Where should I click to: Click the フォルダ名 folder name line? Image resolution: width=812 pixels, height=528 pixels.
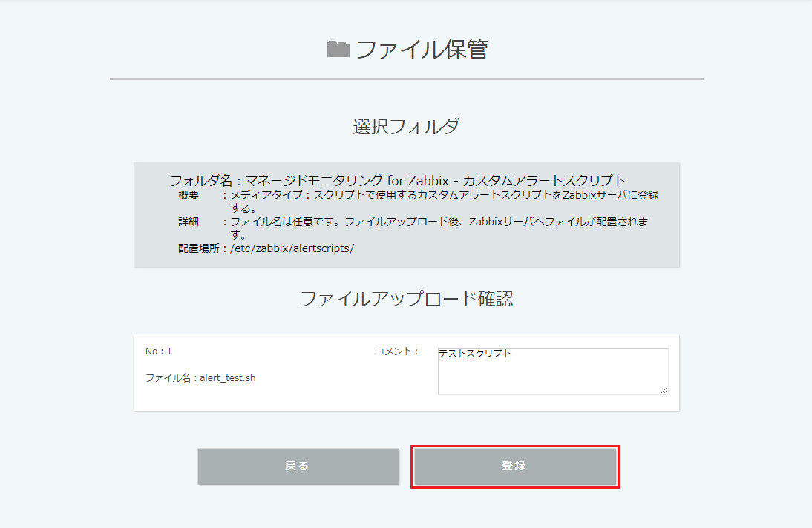coord(398,180)
